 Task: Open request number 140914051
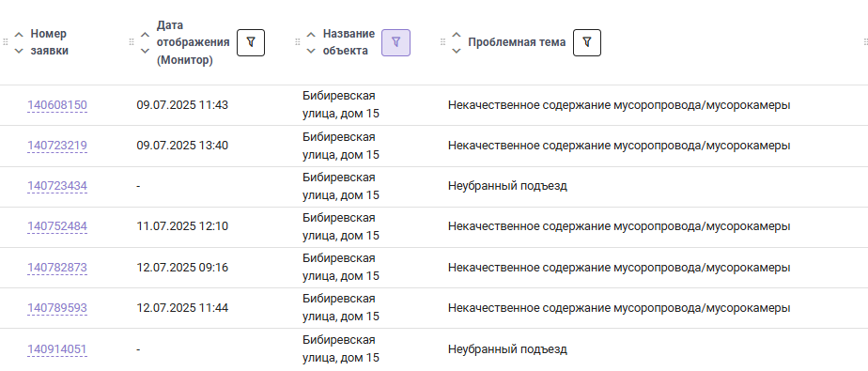pyautogui.click(x=57, y=348)
